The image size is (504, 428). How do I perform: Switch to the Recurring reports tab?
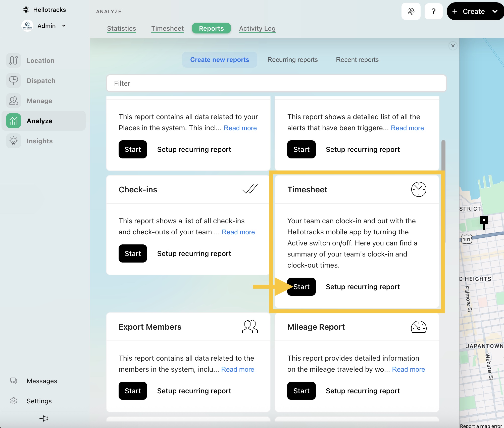click(292, 60)
